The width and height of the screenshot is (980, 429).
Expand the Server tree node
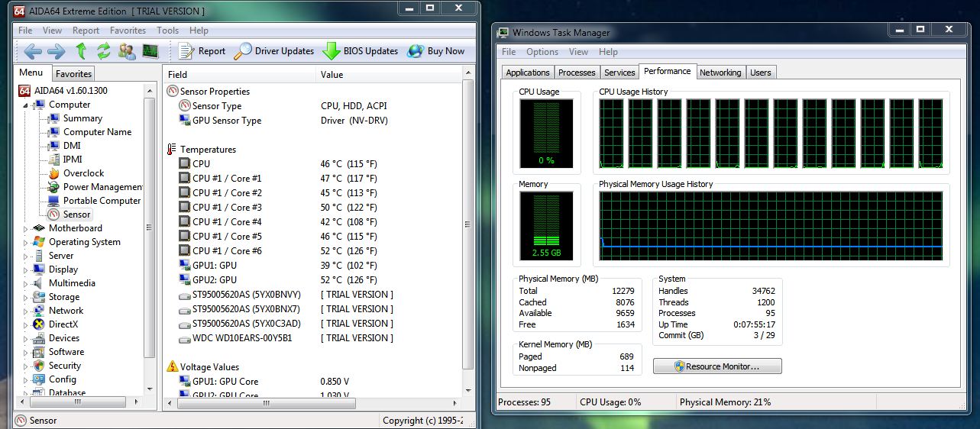click(x=25, y=256)
